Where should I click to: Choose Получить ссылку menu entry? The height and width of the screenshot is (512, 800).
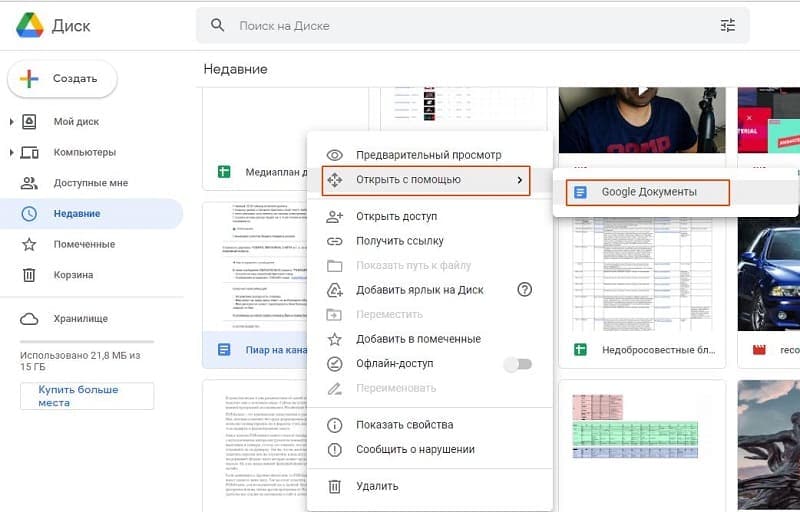point(430,241)
